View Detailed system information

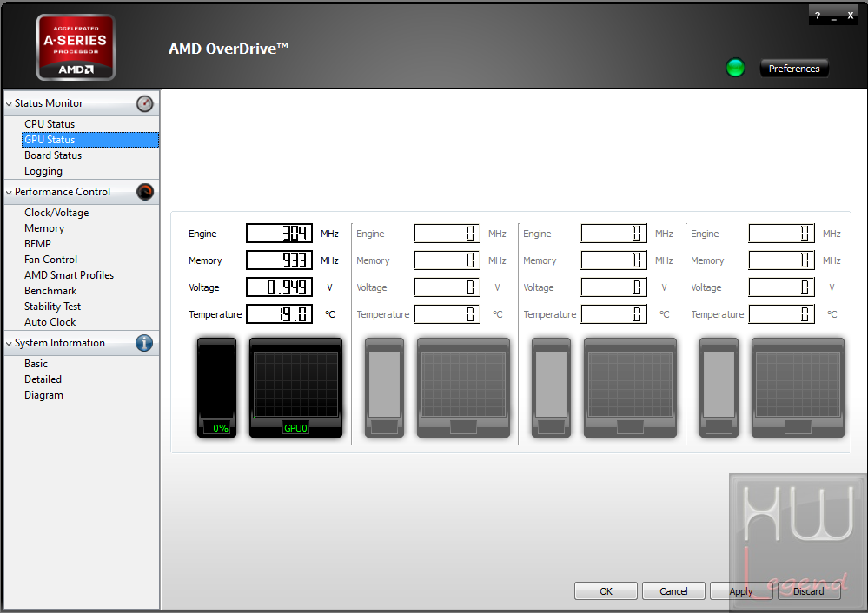click(43, 379)
